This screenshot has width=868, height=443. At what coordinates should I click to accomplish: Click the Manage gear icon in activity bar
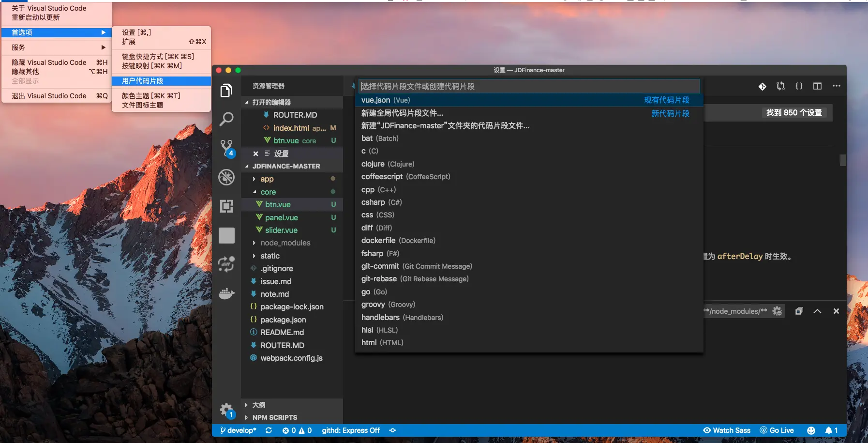point(226,411)
